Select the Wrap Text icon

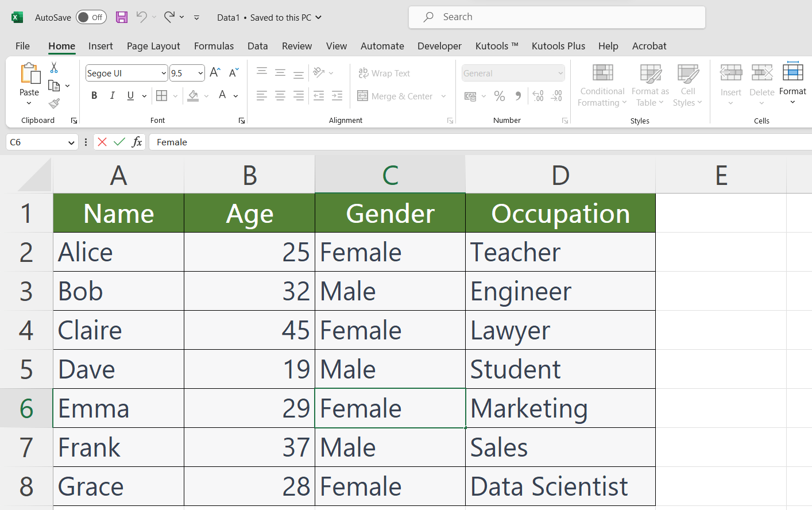364,73
